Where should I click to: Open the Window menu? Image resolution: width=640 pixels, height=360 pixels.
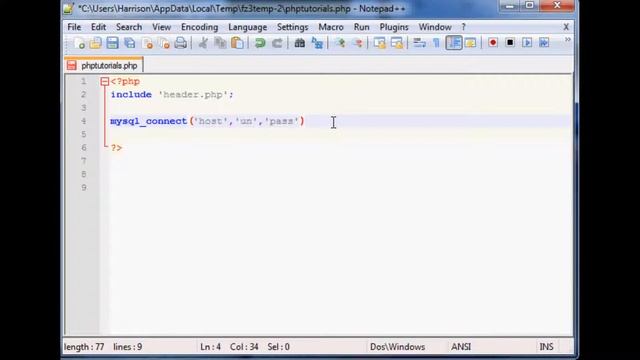[x=435, y=27]
